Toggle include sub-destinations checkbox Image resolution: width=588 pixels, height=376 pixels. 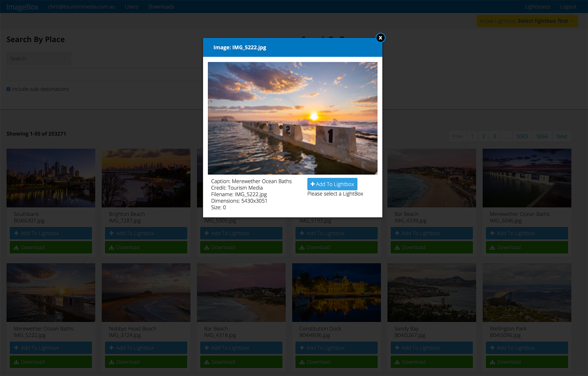[8, 89]
